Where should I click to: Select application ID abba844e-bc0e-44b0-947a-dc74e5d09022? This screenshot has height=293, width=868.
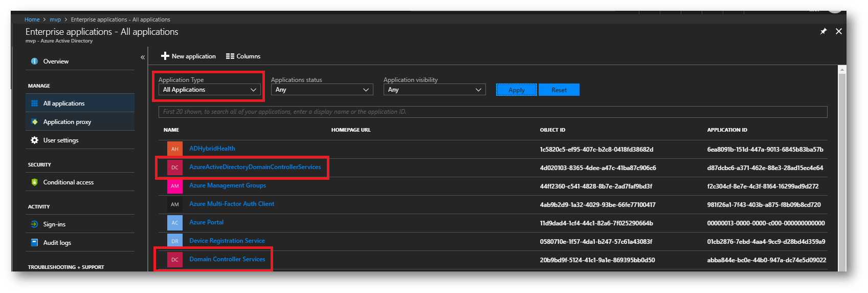click(766, 260)
